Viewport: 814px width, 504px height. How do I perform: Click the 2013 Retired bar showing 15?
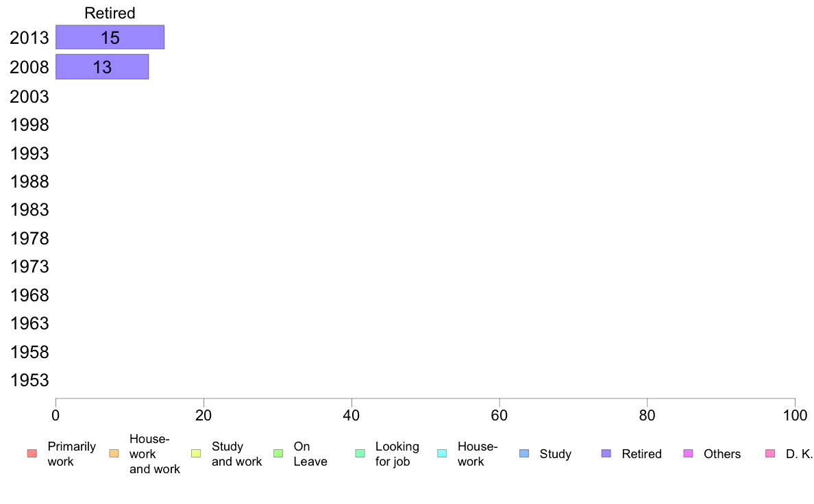(110, 38)
